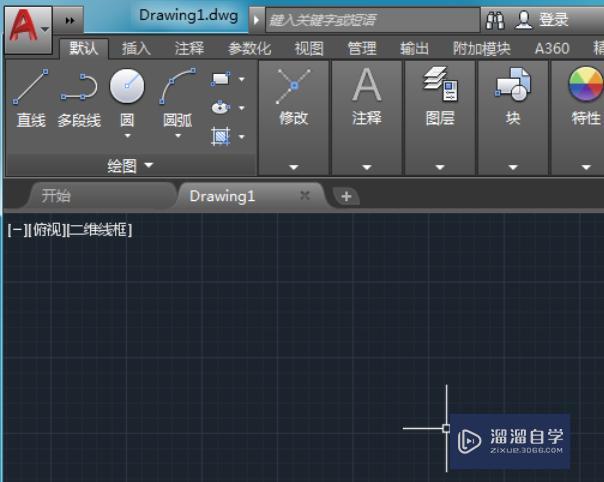604x482 pixels.
Task: Open the Block (块) panel icon
Action: (x=513, y=83)
